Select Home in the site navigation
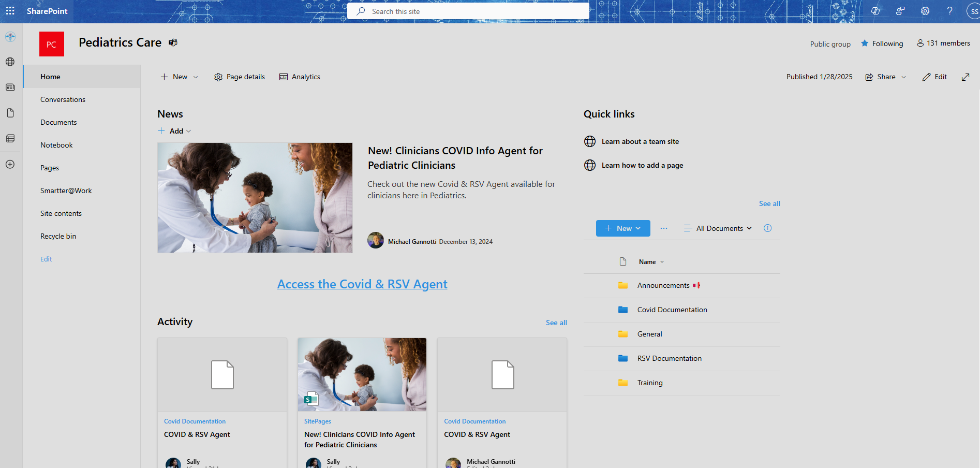 click(x=82, y=77)
